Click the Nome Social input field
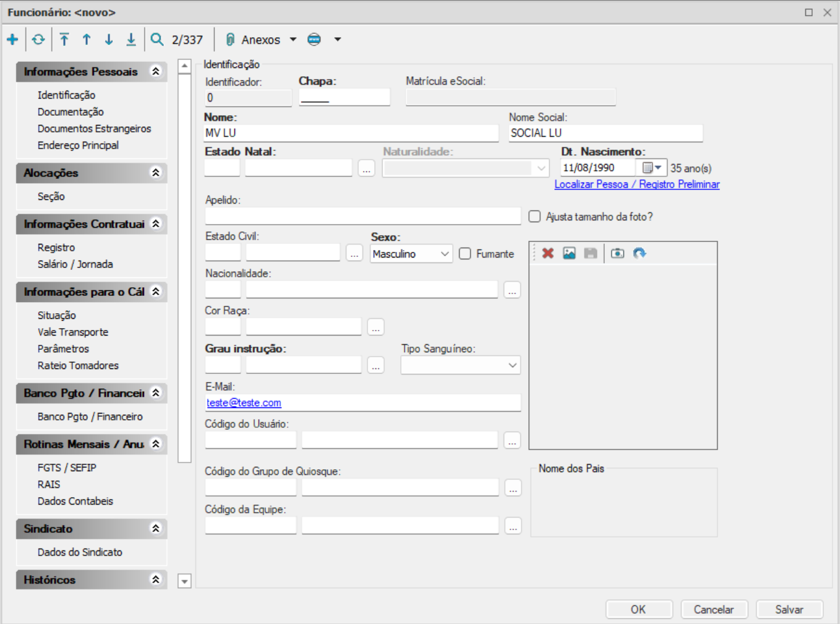Image resolution: width=840 pixels, height=624 pixels. (606, 133)
